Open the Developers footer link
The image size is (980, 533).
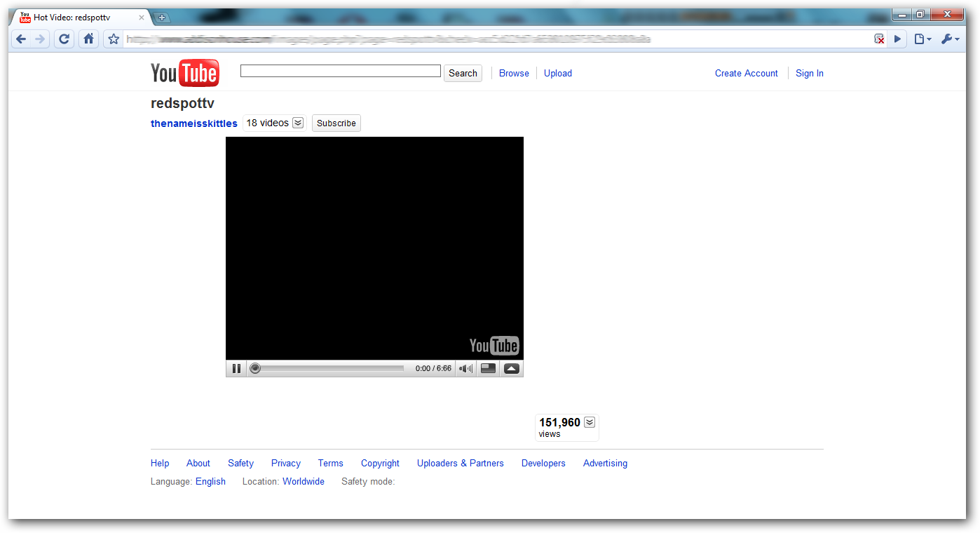point(543,463)
